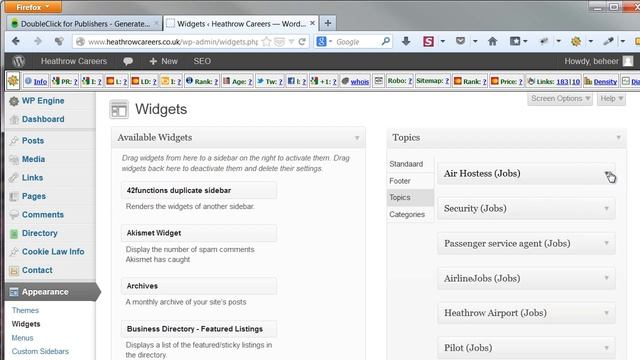Open the Menus submenu link
Screen dimensions: 640x360
(22, 338)
